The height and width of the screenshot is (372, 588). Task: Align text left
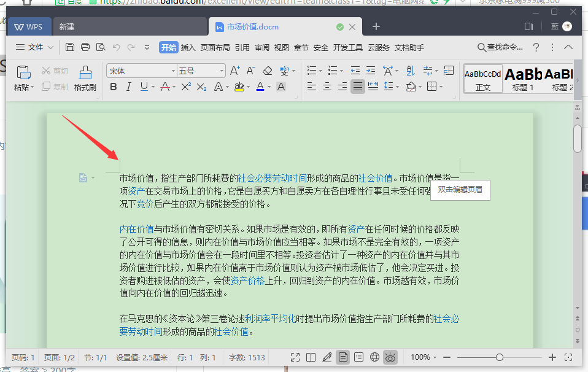click(311, 87)
